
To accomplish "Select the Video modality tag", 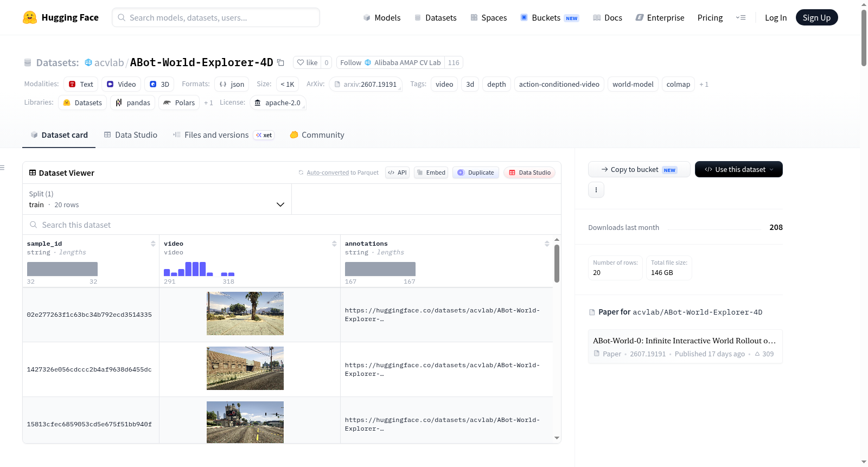I will (121, 84).
